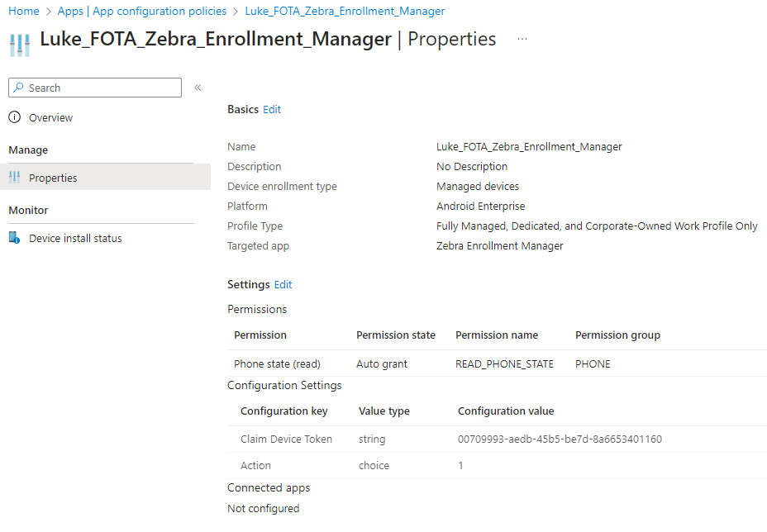Select the Claim Device Token row
The image size is (767, 532).
coord(286,439)
